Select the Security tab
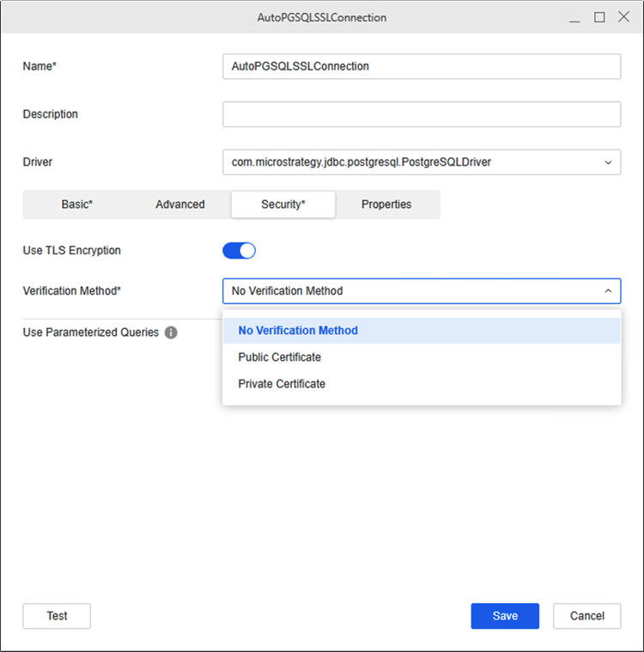 coord(283,204)
